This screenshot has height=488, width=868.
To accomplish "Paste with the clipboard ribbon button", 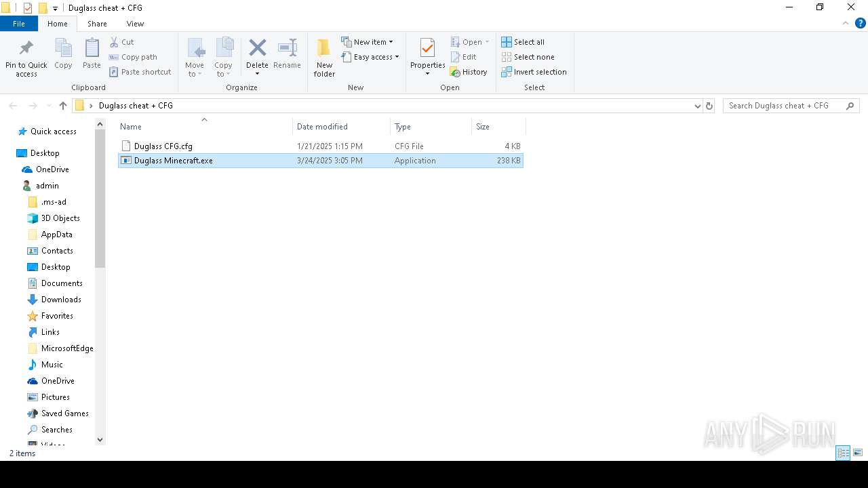I will coord(92,54).
